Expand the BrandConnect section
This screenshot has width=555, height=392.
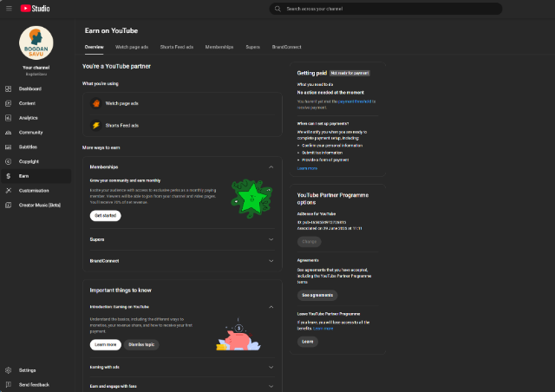point(271,261)
